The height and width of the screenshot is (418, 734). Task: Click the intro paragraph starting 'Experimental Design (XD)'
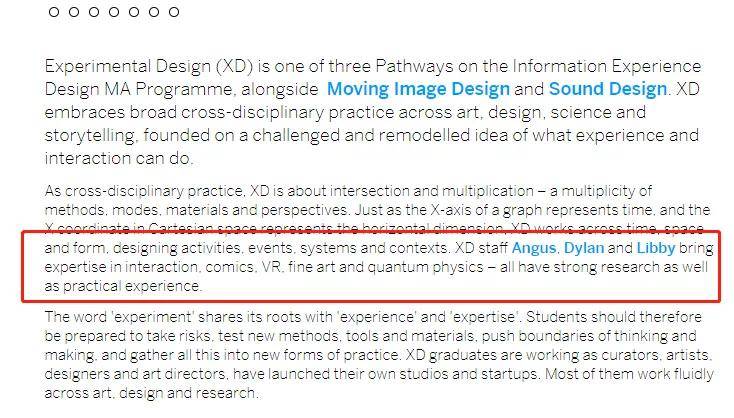[x=373, y=112]
